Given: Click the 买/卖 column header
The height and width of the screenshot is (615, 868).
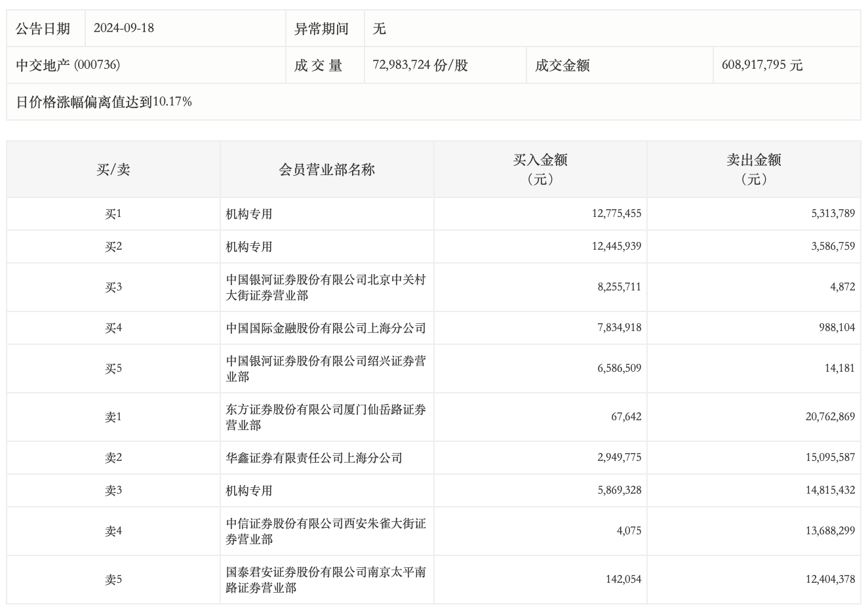Looking at the screenshot, I should click(x=113, y=170).
